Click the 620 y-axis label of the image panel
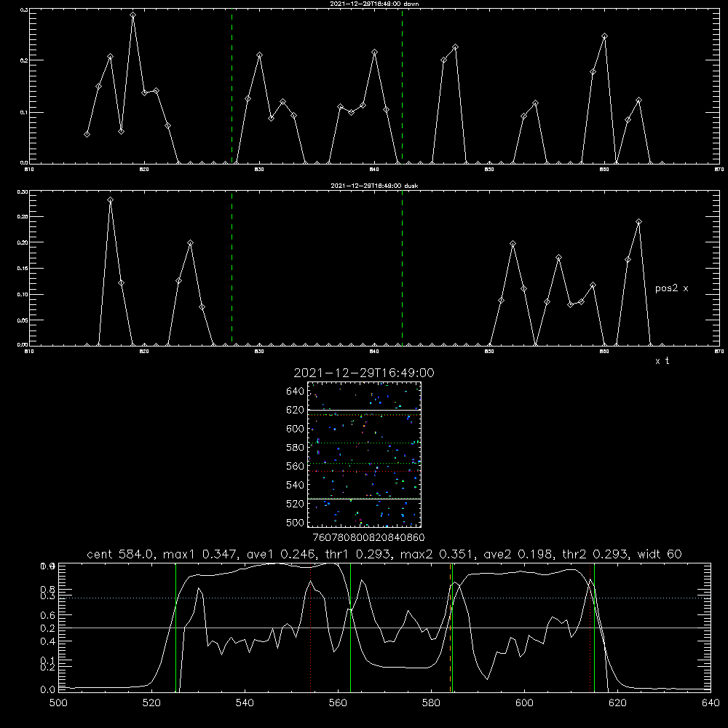The height and width of the screenshot is (728, 728). [x=296, y=410]
